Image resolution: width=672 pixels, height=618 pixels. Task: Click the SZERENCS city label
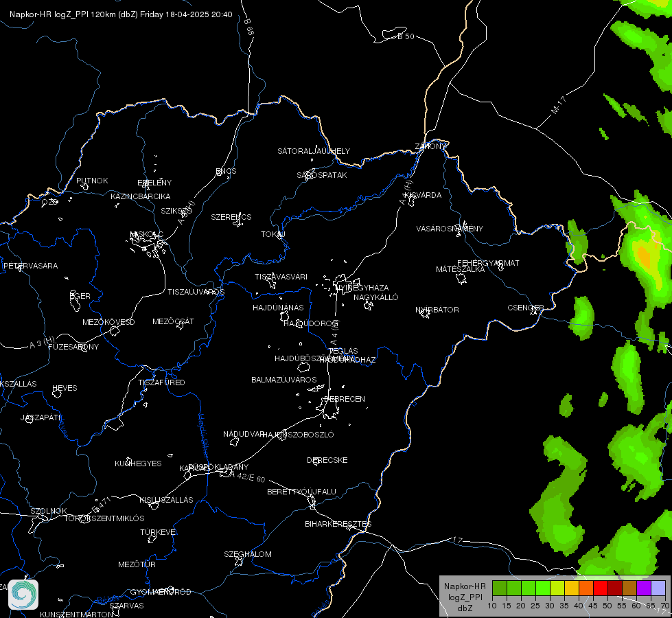click(231, 217)
